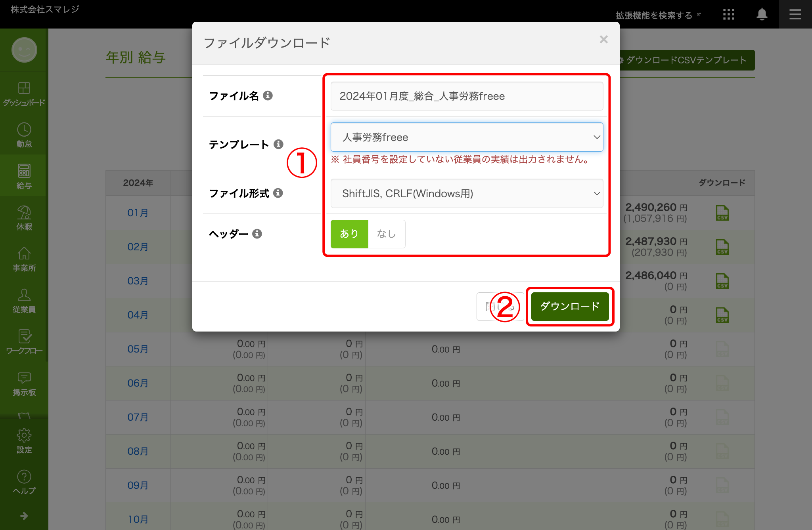Click the 株式会社スマレジ company name
Screen dimensions: 812x530
pyautogui.click(x=45, y=9)
